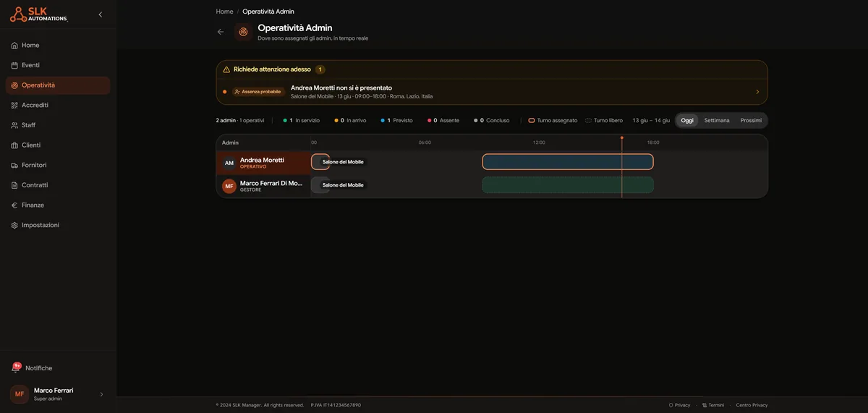Image resolution: width=868 pixels, height=413 pixels.
Task: Click the current time marker on timeline
Action: tap(621, 137)
